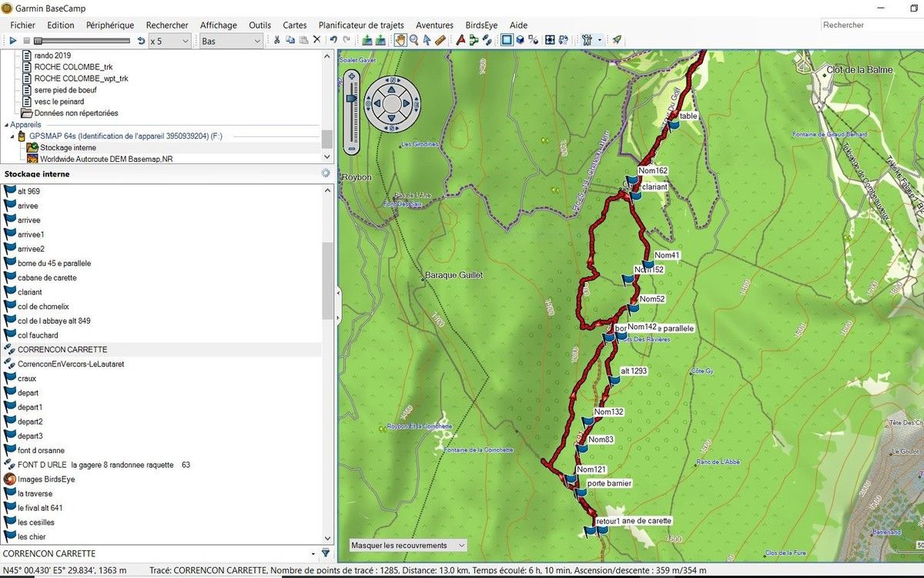Image resolution: width=924 pixels, height=578 pixels.
Task: Switch to the 2D map view
Action: coord(507,41)
